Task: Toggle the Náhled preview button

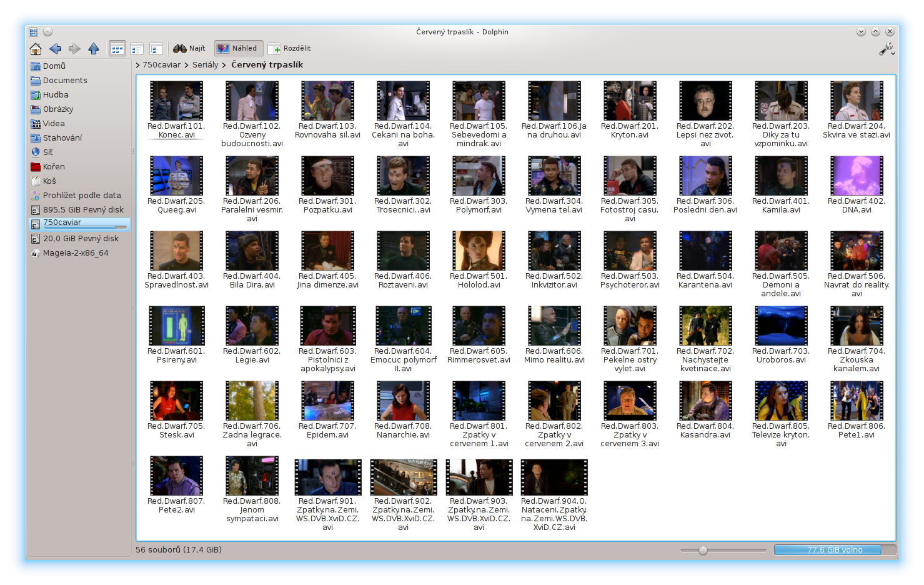Action: (238, 48)
